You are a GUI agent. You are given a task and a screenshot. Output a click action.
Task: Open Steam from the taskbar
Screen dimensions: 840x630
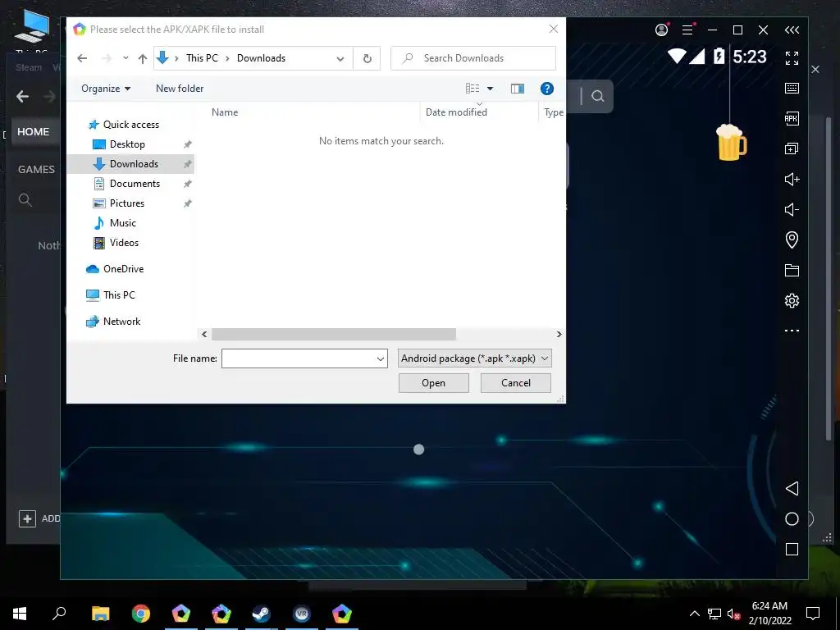262,614
